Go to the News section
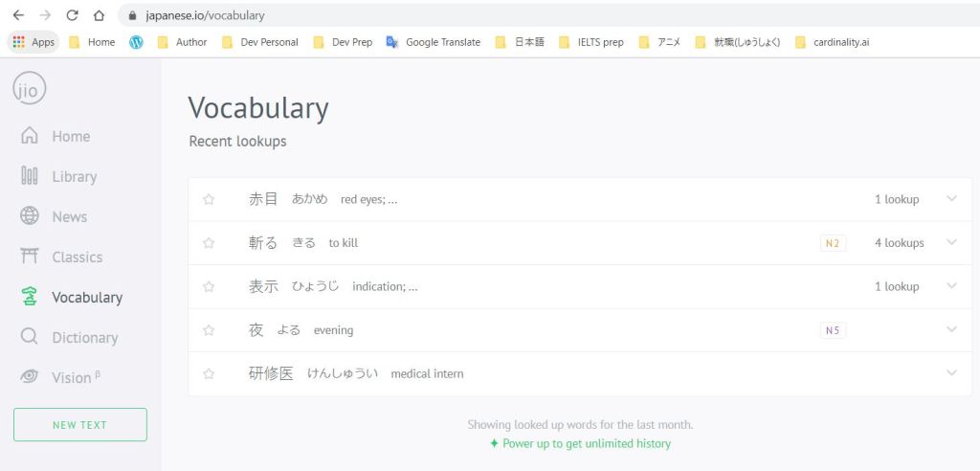The image size is (980, 471). 69,216
